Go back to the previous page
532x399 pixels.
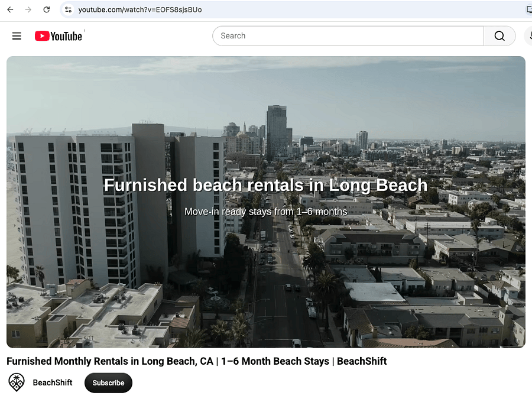[10, 9]
